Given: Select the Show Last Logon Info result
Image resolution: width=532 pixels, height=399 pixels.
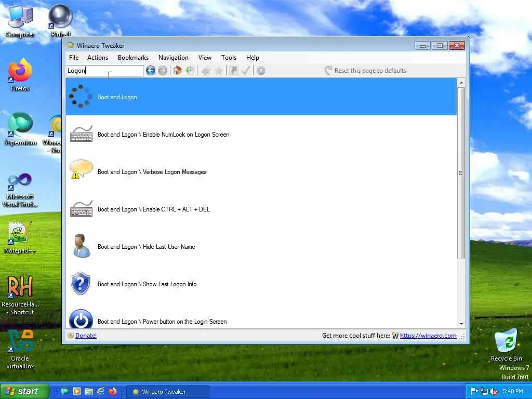Looking at the screenshot, I should [261, 284].
